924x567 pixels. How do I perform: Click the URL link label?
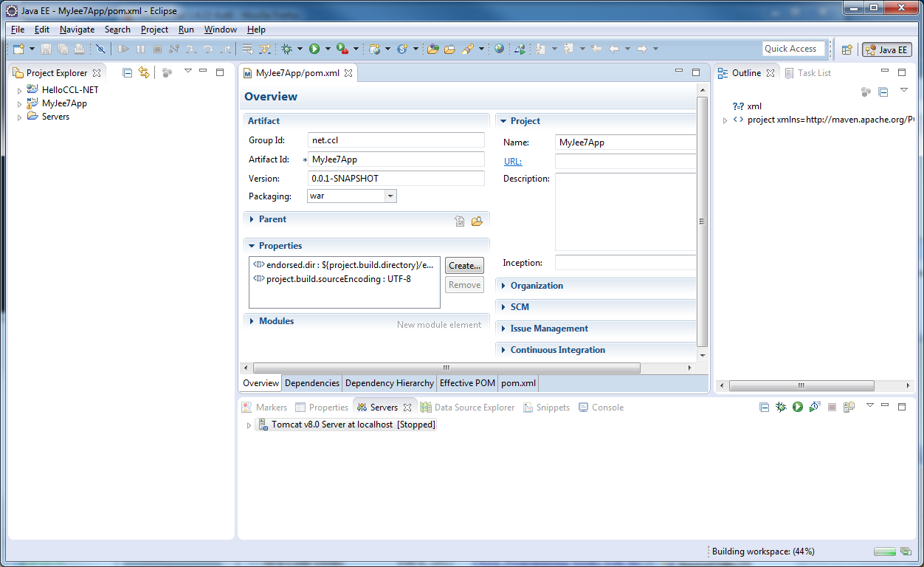pos(512,161)
